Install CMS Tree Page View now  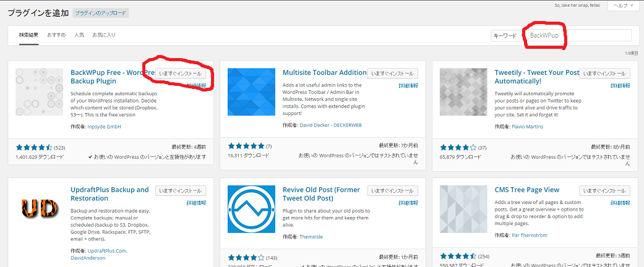click(604, 191)
